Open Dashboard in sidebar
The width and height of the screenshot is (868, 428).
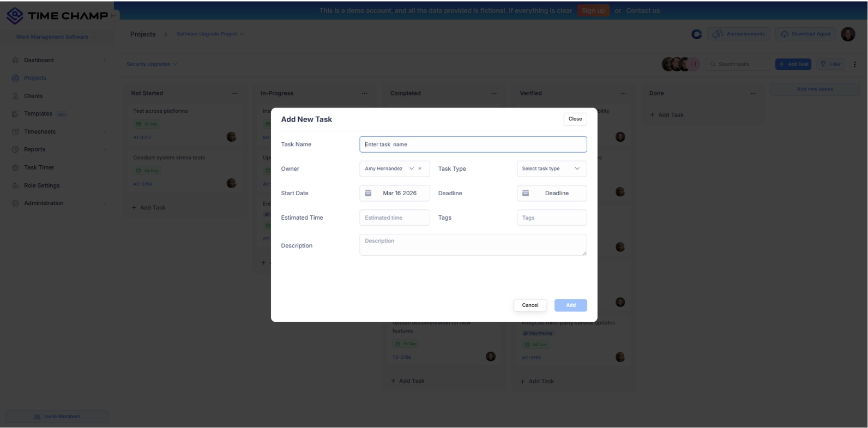point(39,61)
